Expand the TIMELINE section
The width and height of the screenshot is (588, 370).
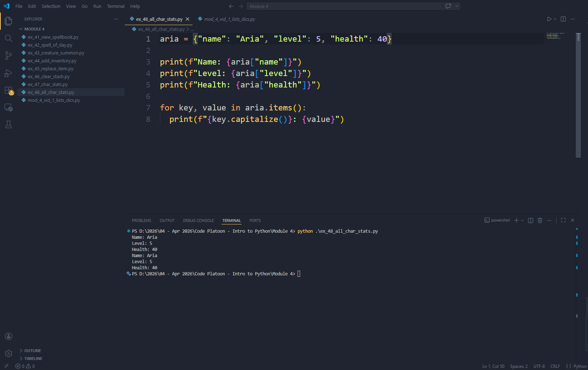(33, 359)
